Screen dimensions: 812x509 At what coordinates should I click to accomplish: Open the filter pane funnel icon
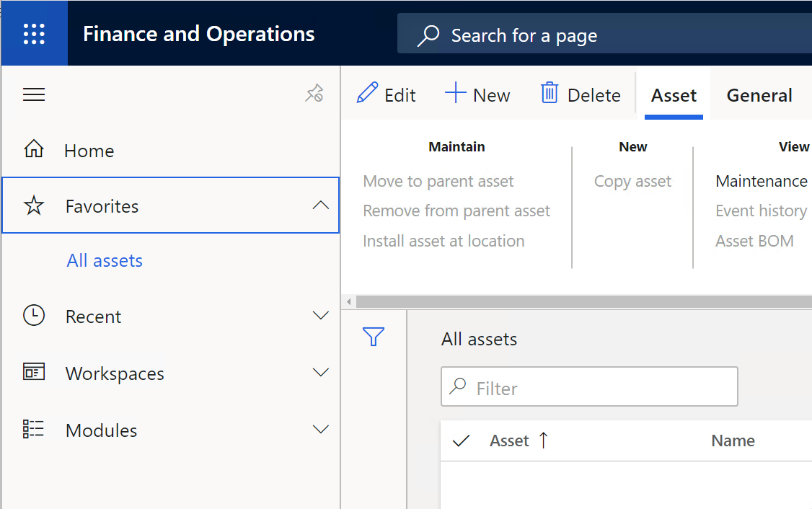tap(374, 337)
